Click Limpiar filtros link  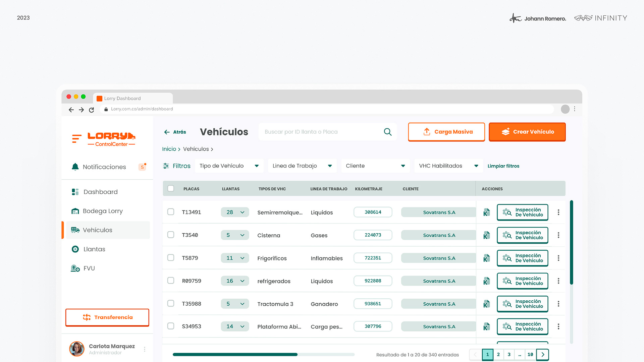[x=503, y=166]
